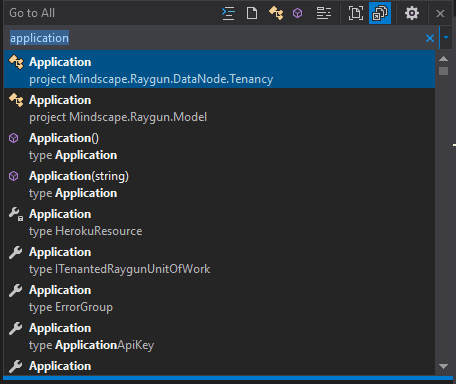
Task: Filter results to lines only
Action: pos(228,13)
